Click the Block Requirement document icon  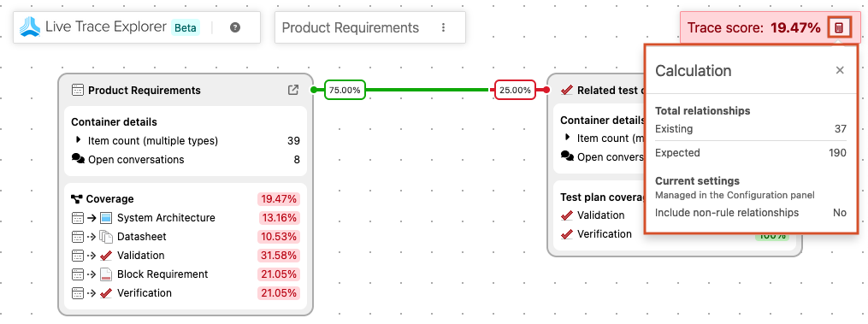coord(106,274)
